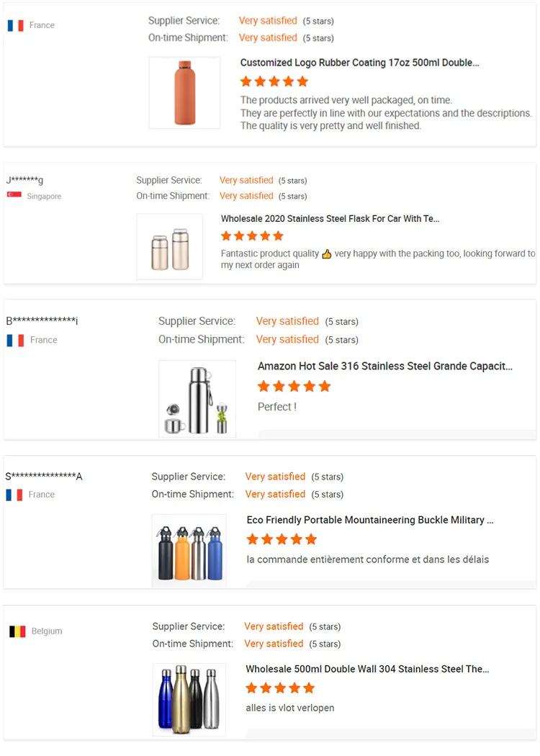The height and width of the screenshot is (756, 540).
Task: Click the silver 316 stainless steel bottle image
Action: (197, 398)
